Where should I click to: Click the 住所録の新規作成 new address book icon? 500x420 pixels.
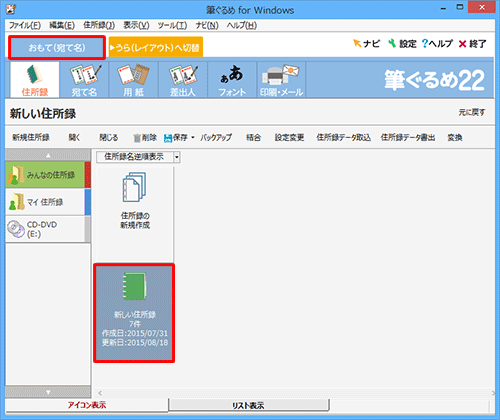click(x=135, y=201)
